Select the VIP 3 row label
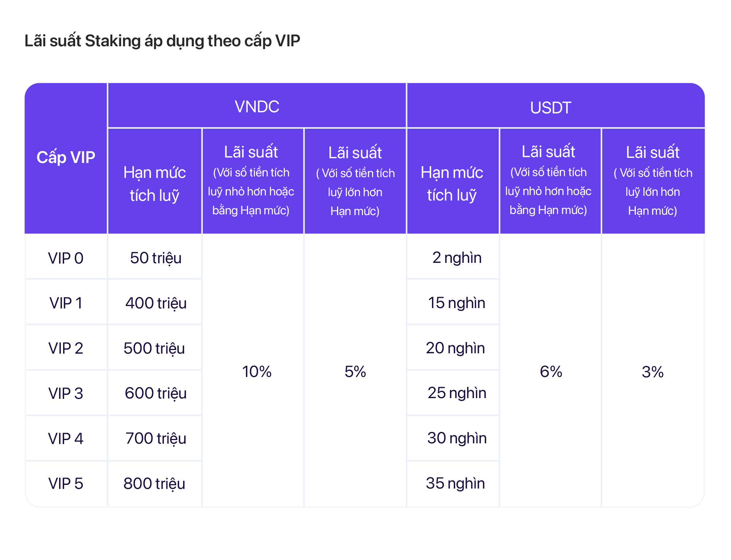This screenshot has width=731, height=560. 66,393
